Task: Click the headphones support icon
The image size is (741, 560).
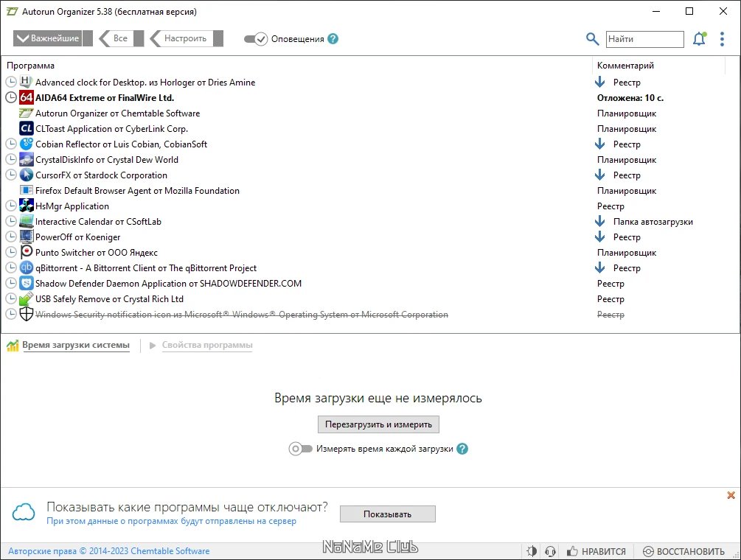Action: tap(550, 550)
